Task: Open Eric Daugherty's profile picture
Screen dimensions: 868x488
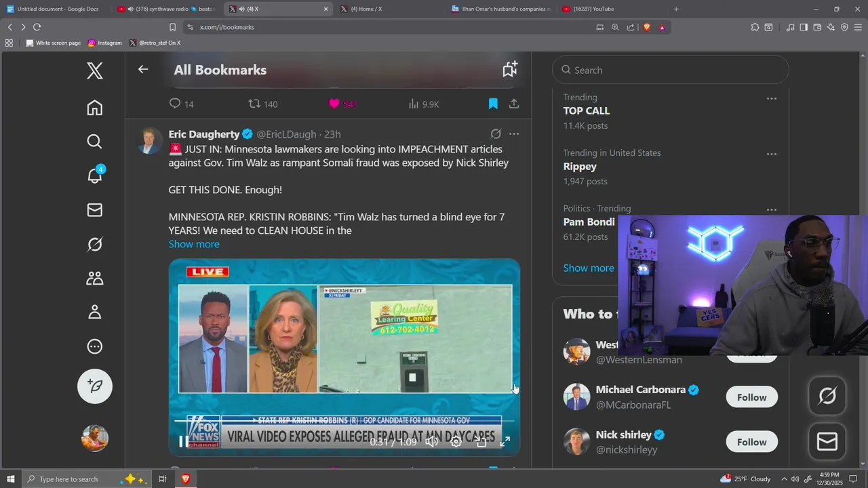Action: pyautogui.click(x=150, y=141)
